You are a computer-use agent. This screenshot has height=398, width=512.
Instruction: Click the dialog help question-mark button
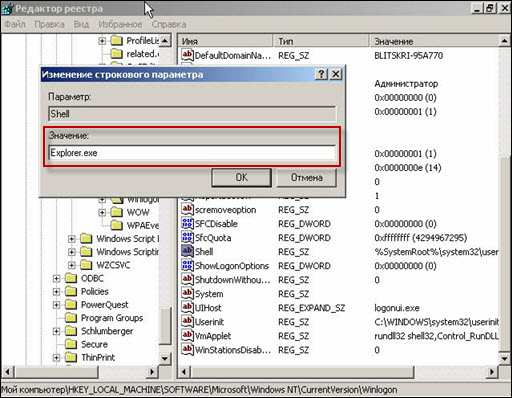[x=321, y=74]
